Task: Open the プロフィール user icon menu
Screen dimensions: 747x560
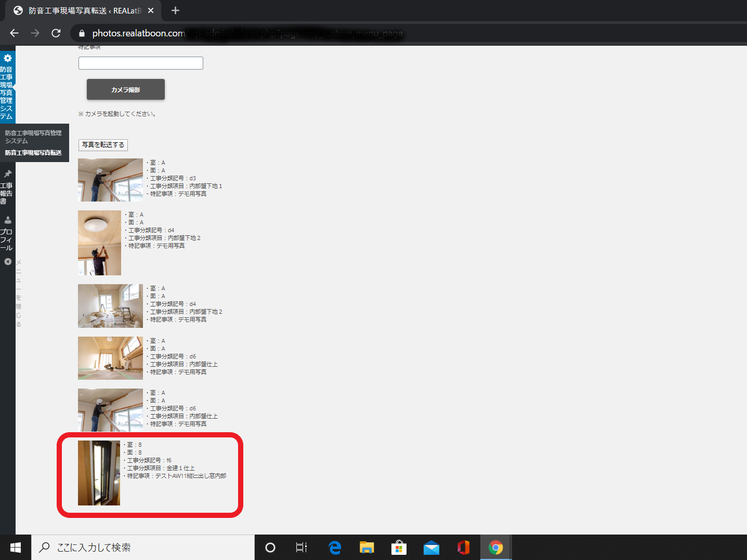Action: (x=8, y=220)
